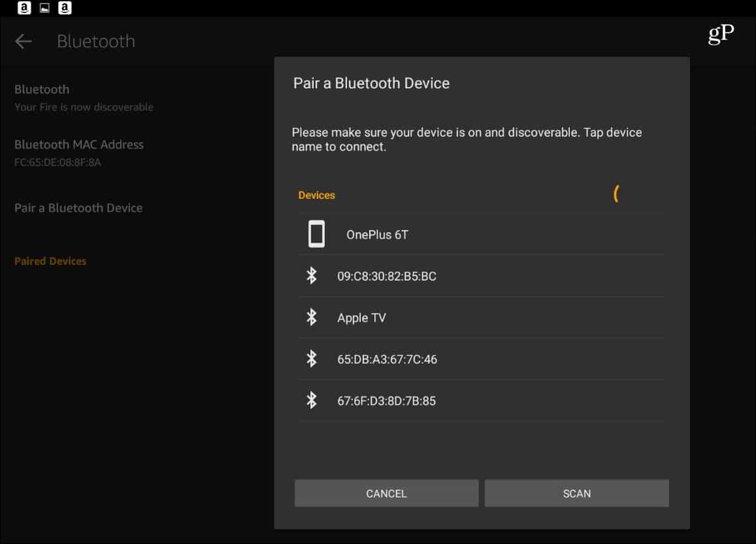The height and width of the screenshot is (544, 756).
Task: Cancel the Bluetooth pairing dialog
Action: (x=386, y=494)
